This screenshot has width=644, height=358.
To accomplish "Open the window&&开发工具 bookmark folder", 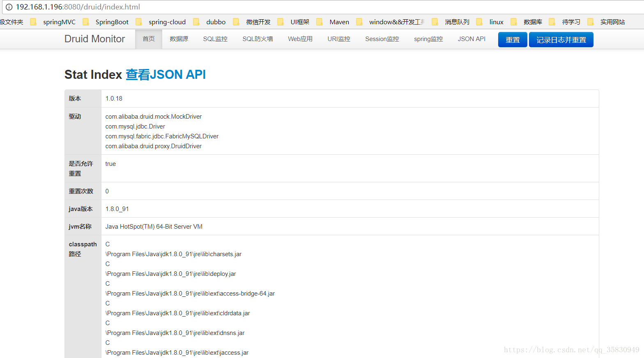I will click(390, 22).
